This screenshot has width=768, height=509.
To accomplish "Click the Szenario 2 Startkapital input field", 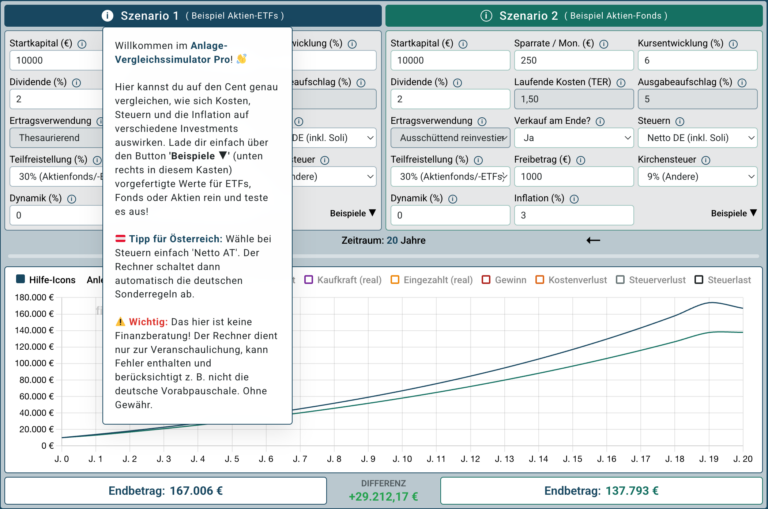I will (450, 61).
